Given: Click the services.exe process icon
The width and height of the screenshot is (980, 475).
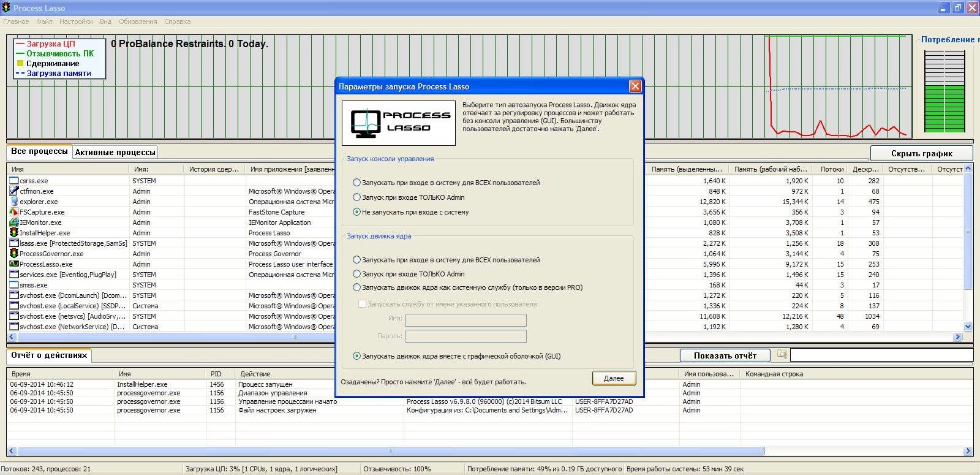Looking at the screenshot, I should (x=14, y=275).
